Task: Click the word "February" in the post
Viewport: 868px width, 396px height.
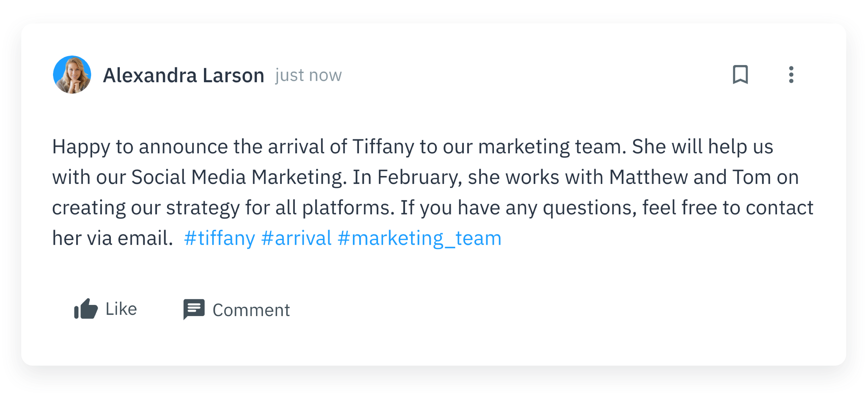Action: coord(419,177)
